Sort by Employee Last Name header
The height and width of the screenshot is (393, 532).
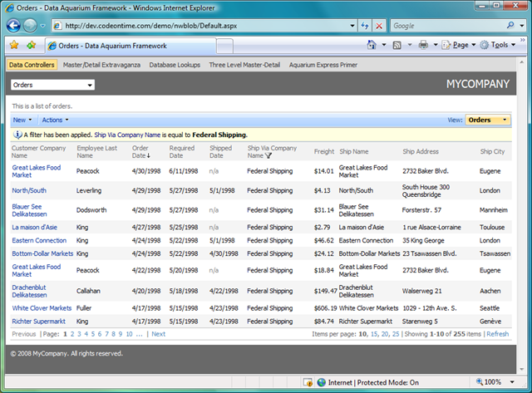coord(96,151)
